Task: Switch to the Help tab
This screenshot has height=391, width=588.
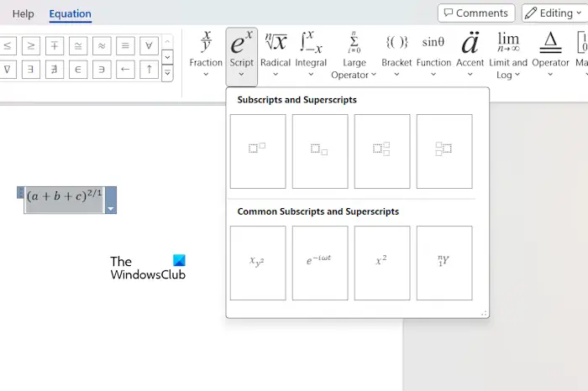Action: [23, 14]
